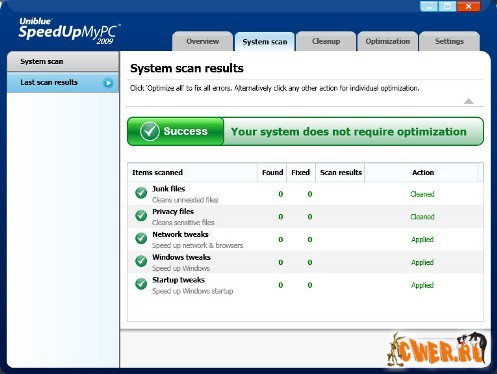The width and height of the screenshot is (497, 374).
Task: Maximize the SpeedUpMyPC window
Action: click(x=447, y=6)
